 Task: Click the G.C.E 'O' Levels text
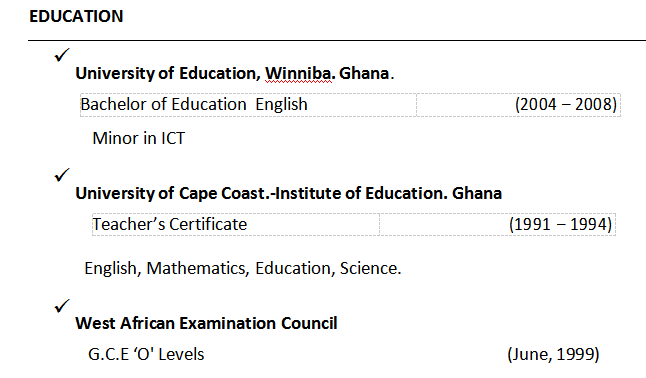146,355
